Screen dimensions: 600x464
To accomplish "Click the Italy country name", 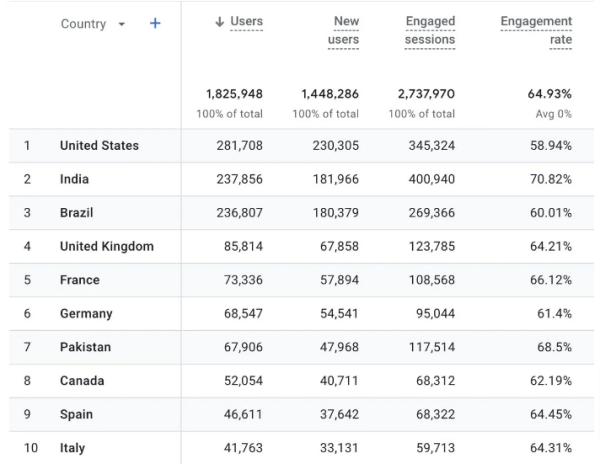I will click(x=73, y=448).
